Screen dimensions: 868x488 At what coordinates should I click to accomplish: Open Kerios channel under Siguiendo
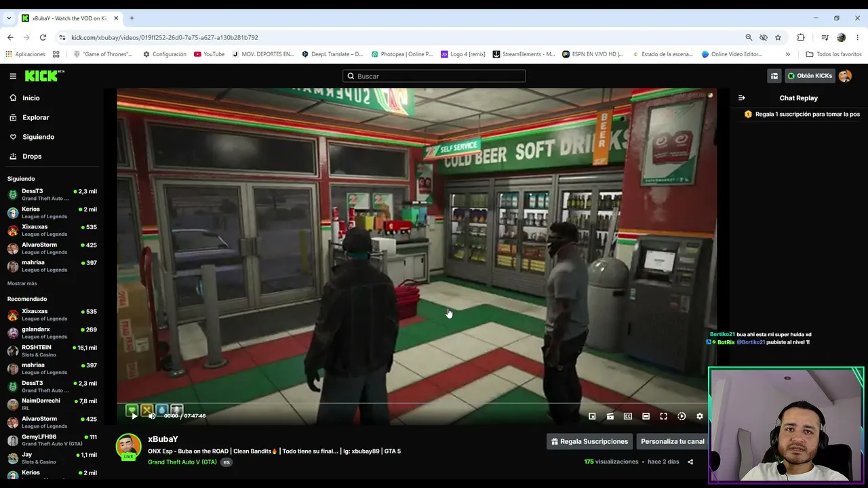(52, 213)
